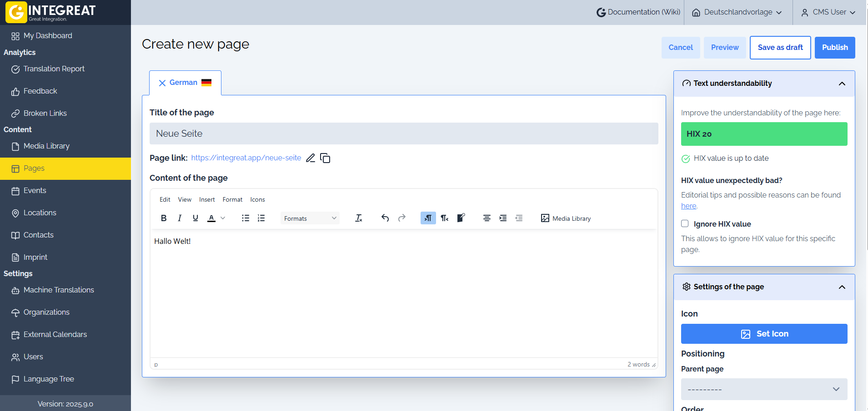The width and height of the screenshot is (868, 411).
Task: Click the page title input field
Action: (x=404, y=134)
